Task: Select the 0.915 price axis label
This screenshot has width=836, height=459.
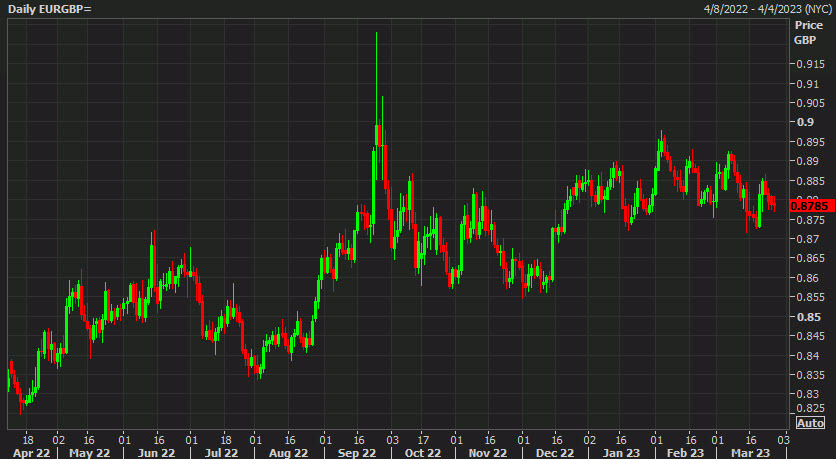Action: (x=808, y=64)
